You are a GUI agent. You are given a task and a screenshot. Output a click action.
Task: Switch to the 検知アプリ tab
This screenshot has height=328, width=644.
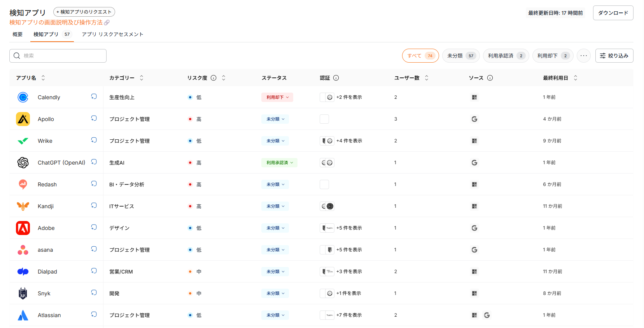click(52, 34)
